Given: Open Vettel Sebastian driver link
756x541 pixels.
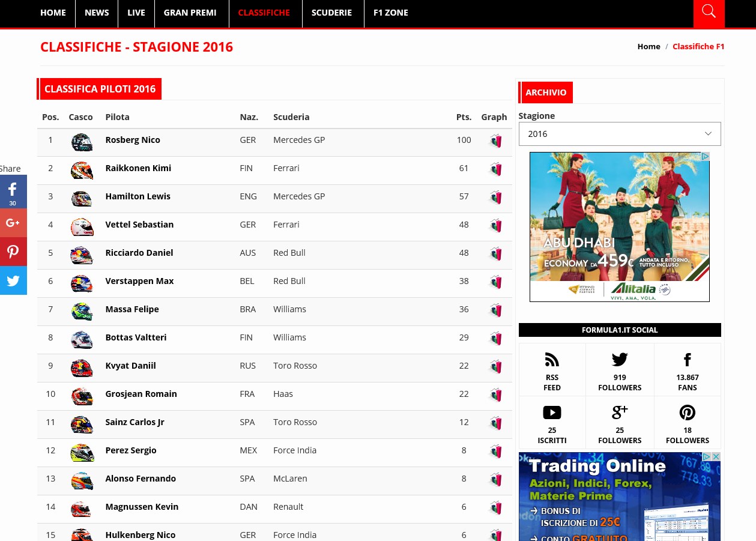Looking at the screenshot, I should (x=139, y=225).
